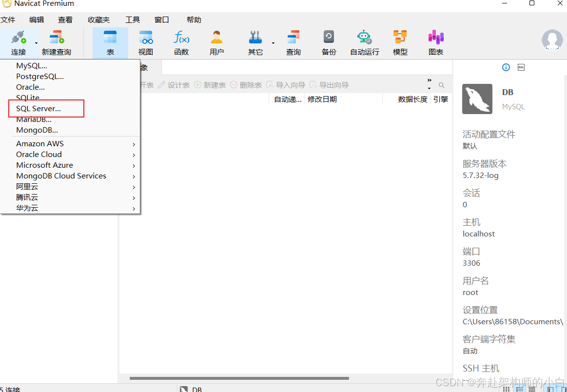567x392 pixels.
Task: Click the DB MySQL dolphin thumbnail
Action: coord(477,99)
